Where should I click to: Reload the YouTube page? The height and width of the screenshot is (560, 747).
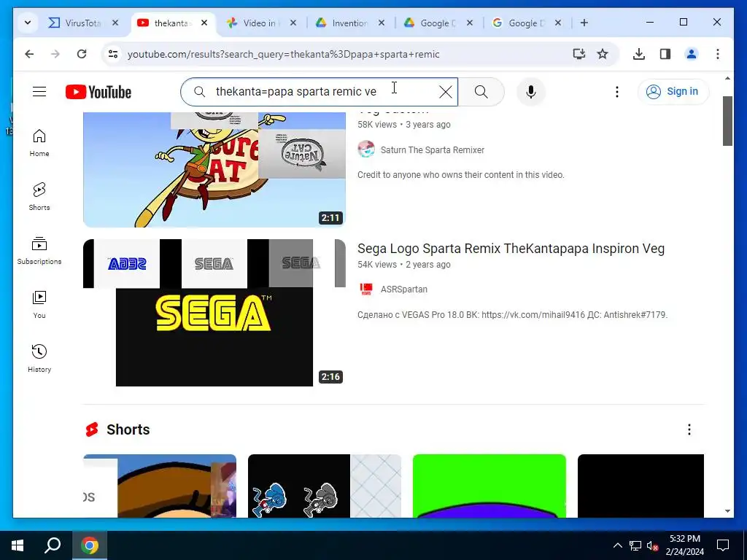coord(82,54)
